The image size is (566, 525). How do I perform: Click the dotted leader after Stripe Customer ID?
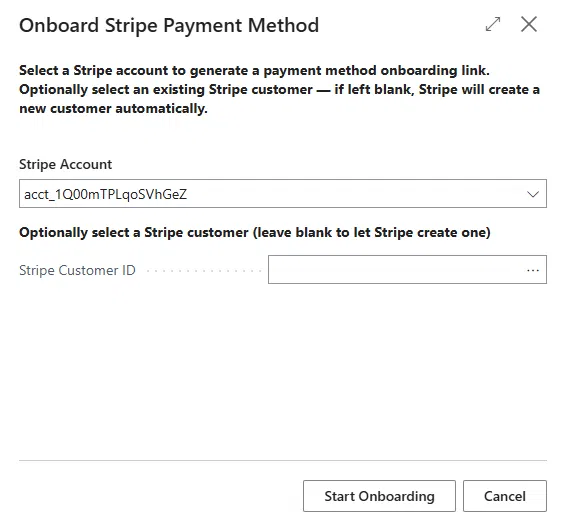[204, 270]
